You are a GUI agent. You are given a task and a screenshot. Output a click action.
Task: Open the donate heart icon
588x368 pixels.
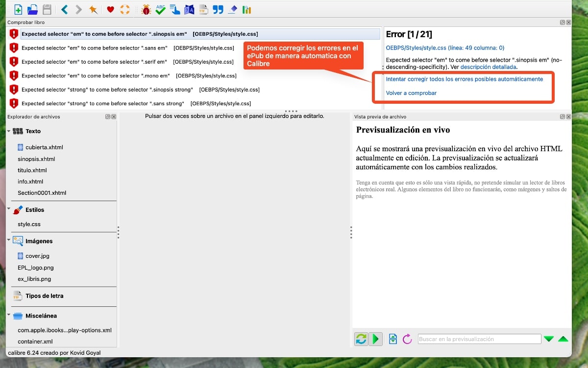pyautogui.click(x=110, y=9)
